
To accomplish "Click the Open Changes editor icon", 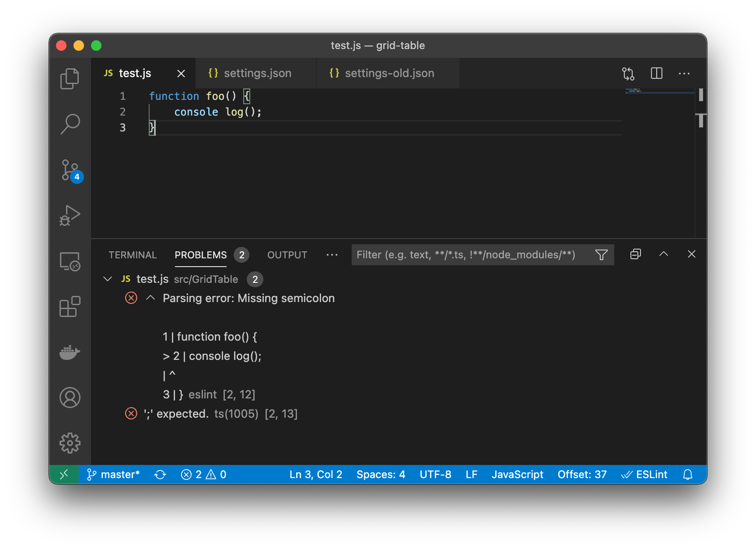I will [629, 73].
